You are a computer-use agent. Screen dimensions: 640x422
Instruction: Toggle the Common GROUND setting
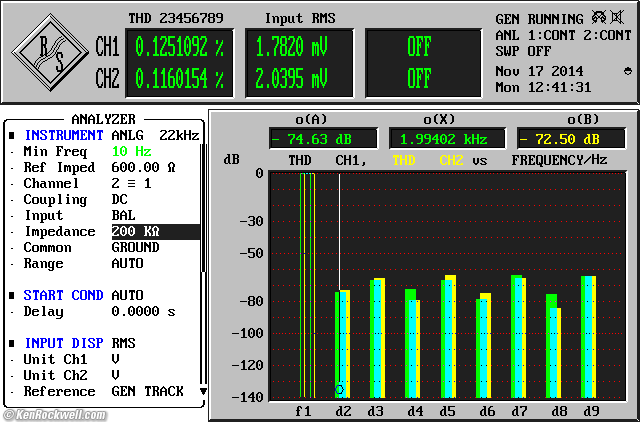(135, 247)
